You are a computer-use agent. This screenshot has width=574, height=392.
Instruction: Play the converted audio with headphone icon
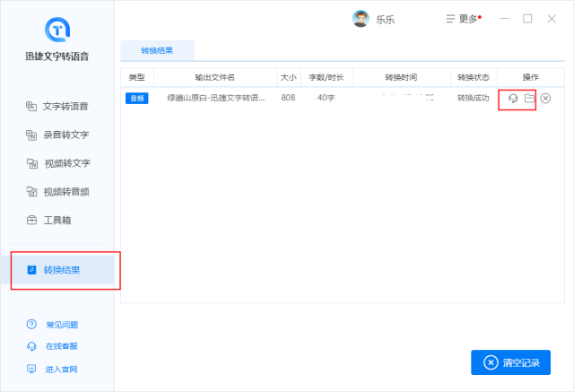512,98
